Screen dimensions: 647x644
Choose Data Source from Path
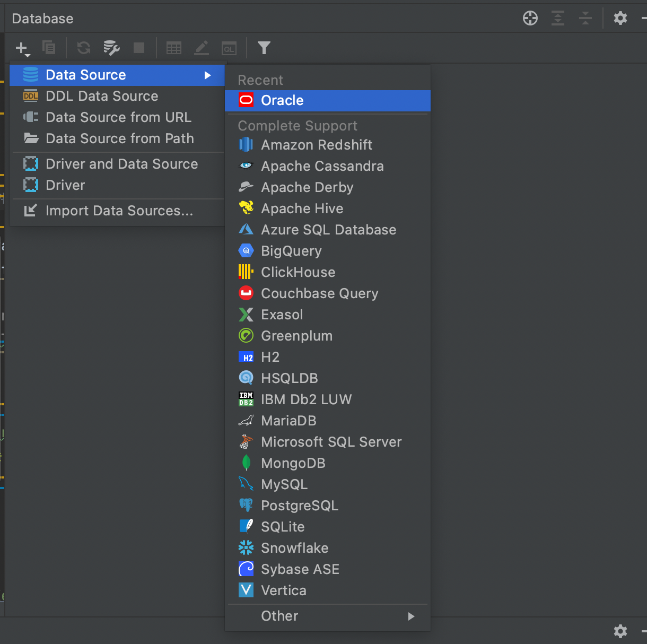pos(117,138)
